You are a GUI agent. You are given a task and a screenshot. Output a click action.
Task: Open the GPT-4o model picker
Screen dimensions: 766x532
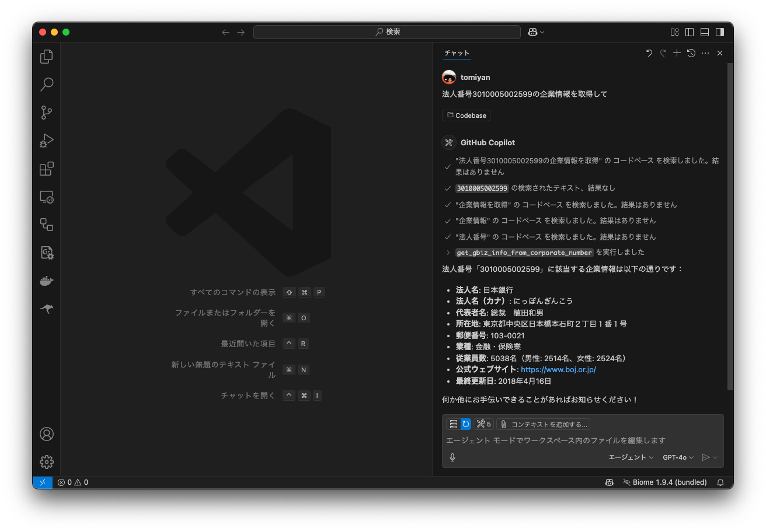(x=678, y=457)
